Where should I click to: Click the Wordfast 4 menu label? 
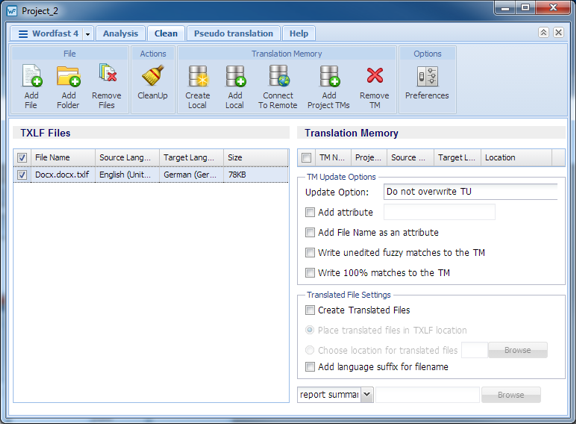point(55,33)
